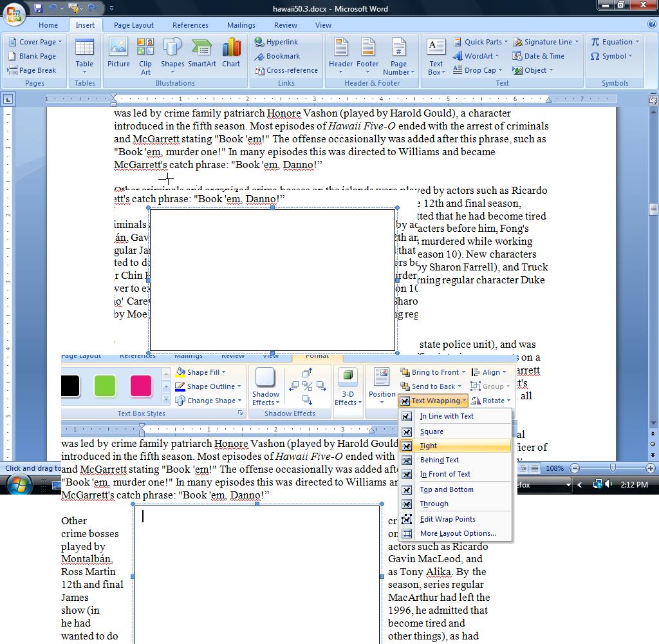Pick the pink text box style swatch
This screenshot has width=659, height=644.
point(141,386)
